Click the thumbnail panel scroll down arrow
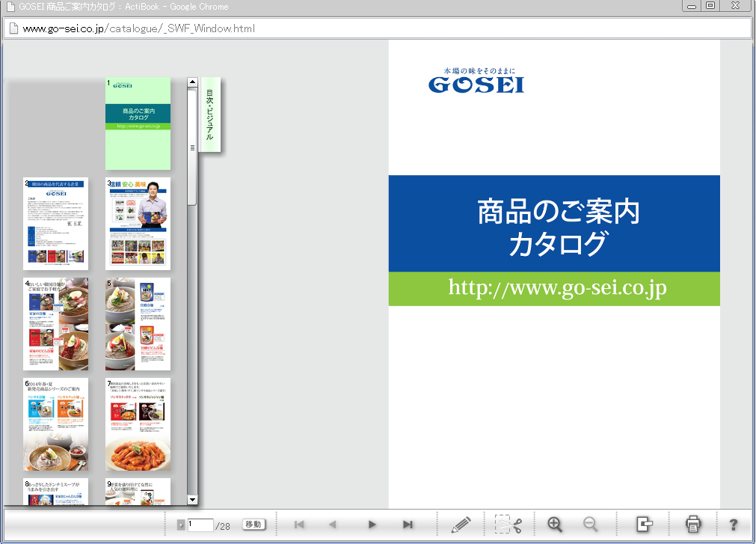This screenshot has width=756, height=544. point(192,500)
